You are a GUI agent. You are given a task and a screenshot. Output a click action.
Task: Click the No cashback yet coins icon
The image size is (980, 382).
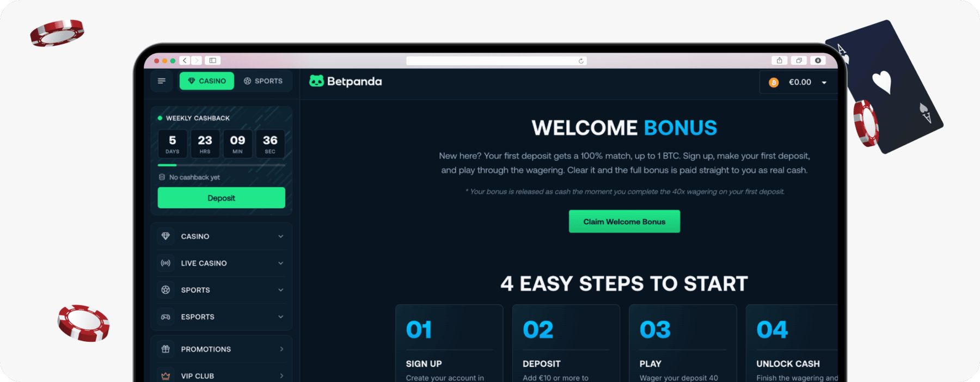[x=162, y=177]
